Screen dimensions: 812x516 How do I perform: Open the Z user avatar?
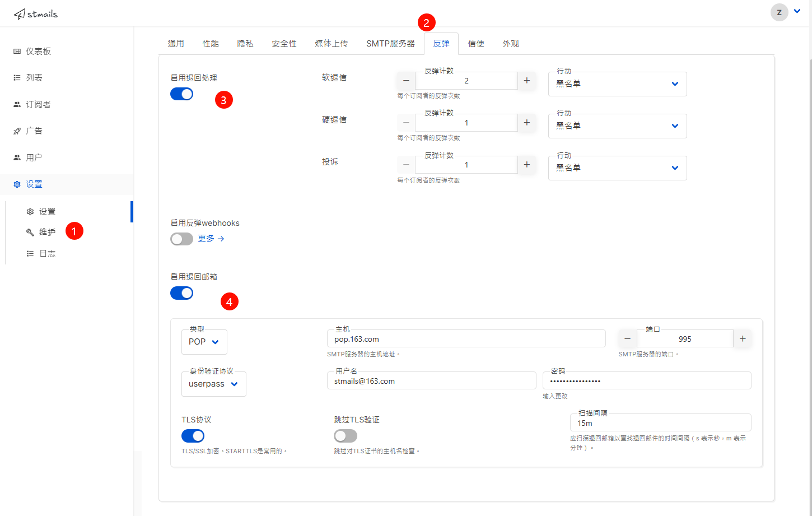(x=779, y=12)
